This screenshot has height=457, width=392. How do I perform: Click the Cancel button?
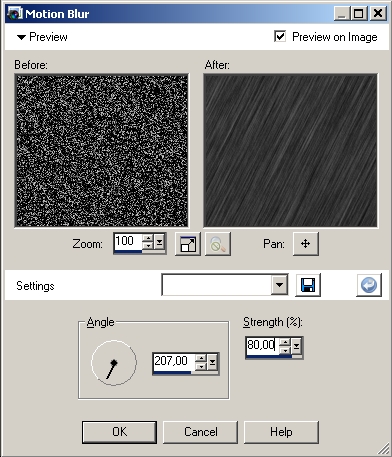[x=201, y=432]
